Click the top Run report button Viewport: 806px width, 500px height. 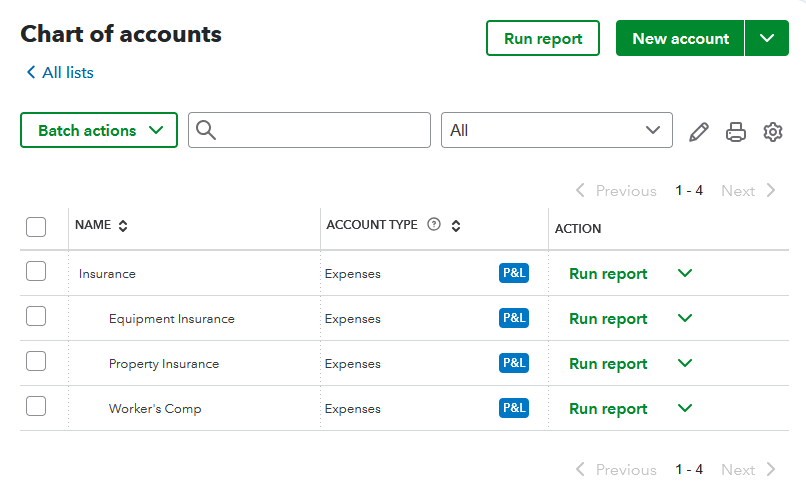click(542, 38)
